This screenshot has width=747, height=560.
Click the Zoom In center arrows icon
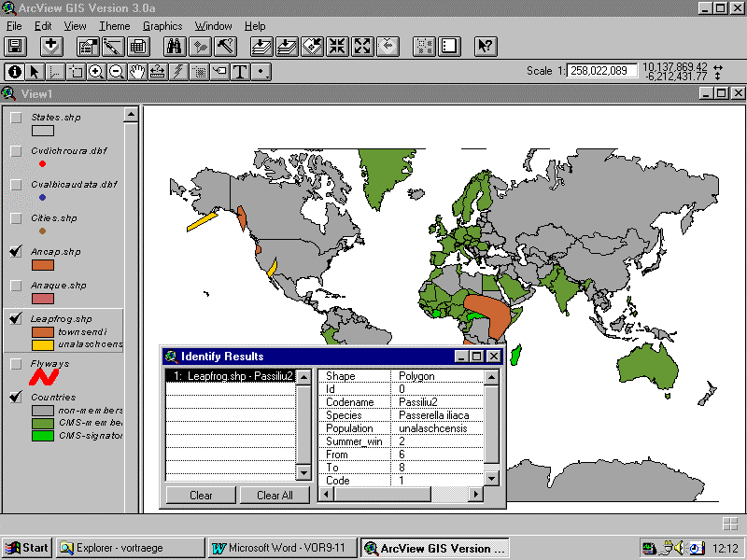point(337,46)
